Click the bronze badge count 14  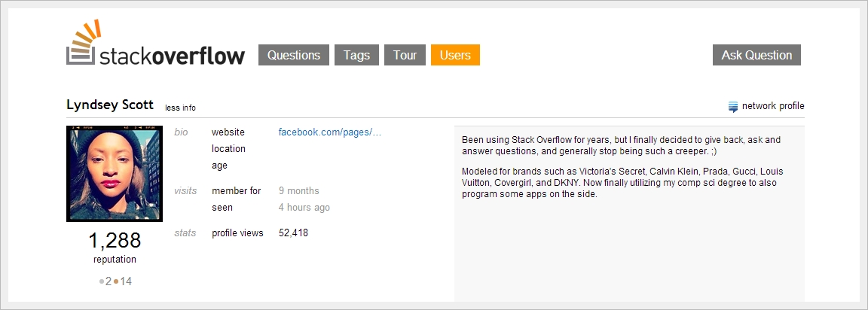pyautogui.click(x=126, y=282)
